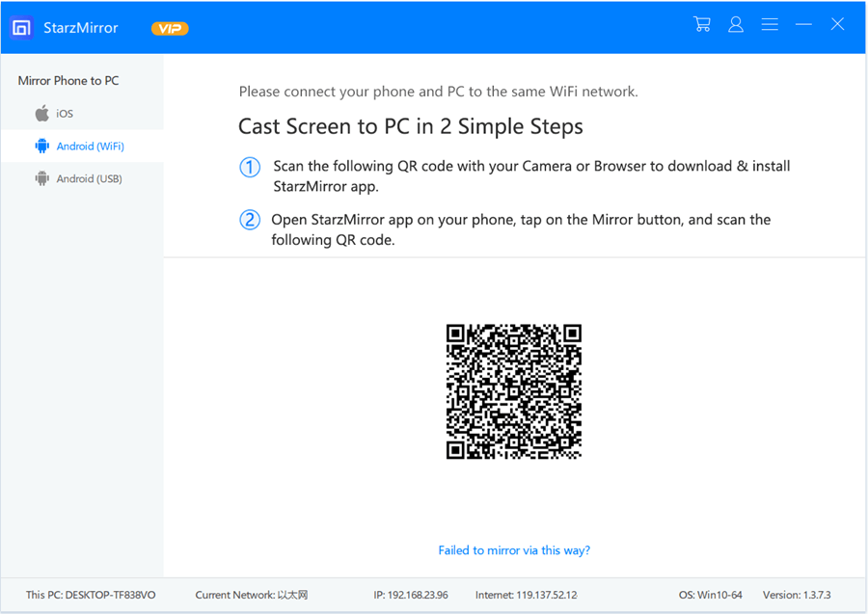
Task: Click the IP 192.168.23.96 status entry
Action: (411, 595)
